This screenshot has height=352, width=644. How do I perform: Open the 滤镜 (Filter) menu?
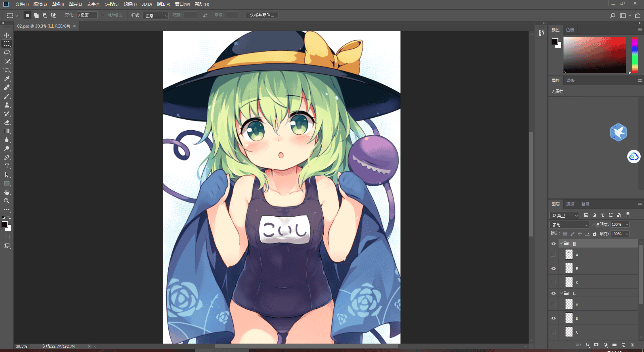click(130, 4)
